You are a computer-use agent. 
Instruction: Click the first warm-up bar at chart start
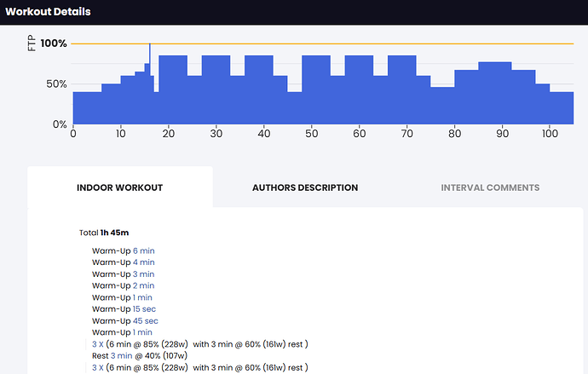[x=87, y=107]
